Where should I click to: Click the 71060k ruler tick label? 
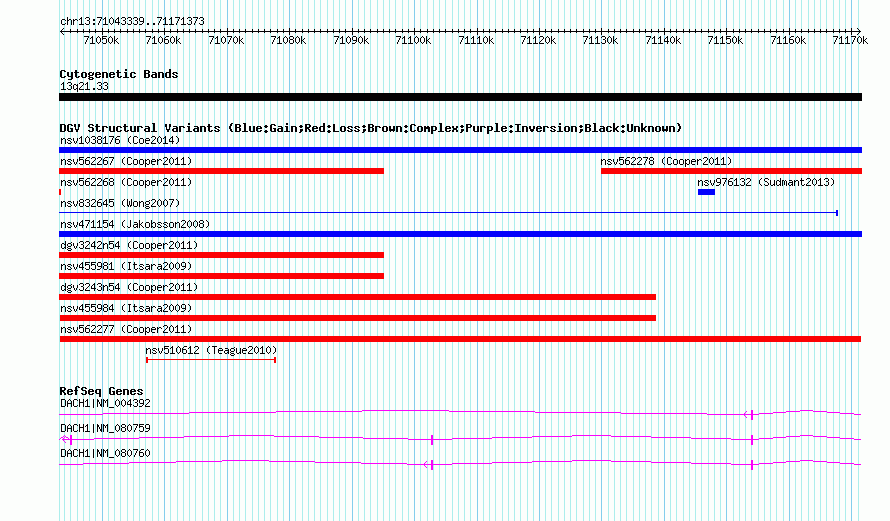click(163, 40)
